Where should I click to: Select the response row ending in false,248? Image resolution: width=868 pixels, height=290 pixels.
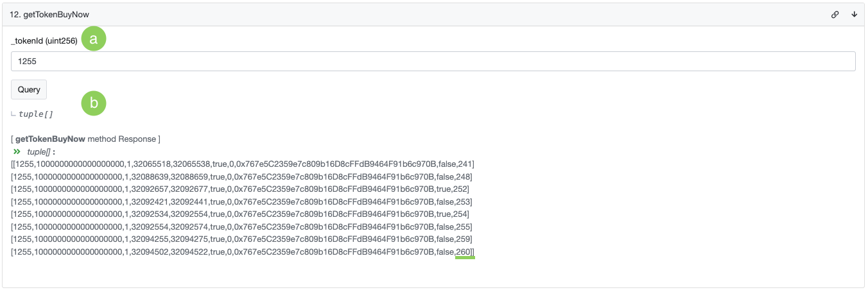click(242, 176)
